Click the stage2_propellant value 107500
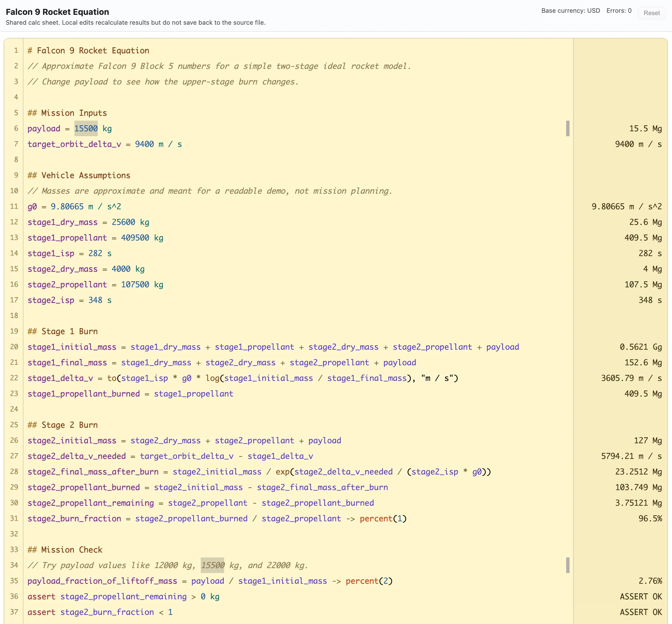 click(x=135, y=285)
